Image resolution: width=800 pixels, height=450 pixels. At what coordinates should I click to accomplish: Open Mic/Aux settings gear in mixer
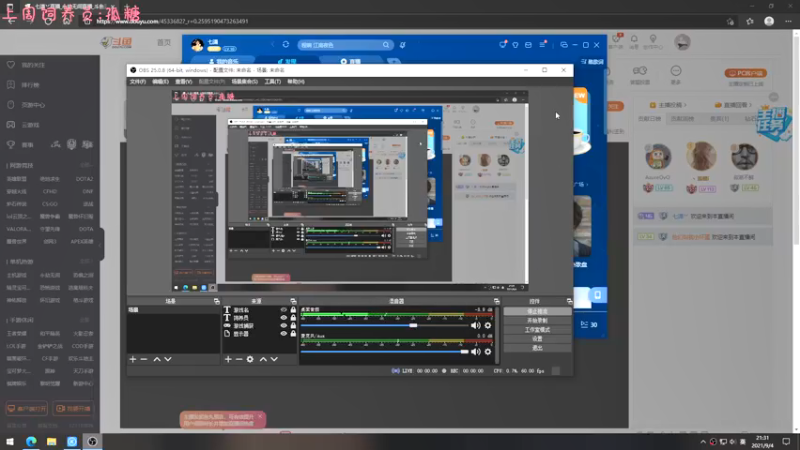tap(488, 352)
